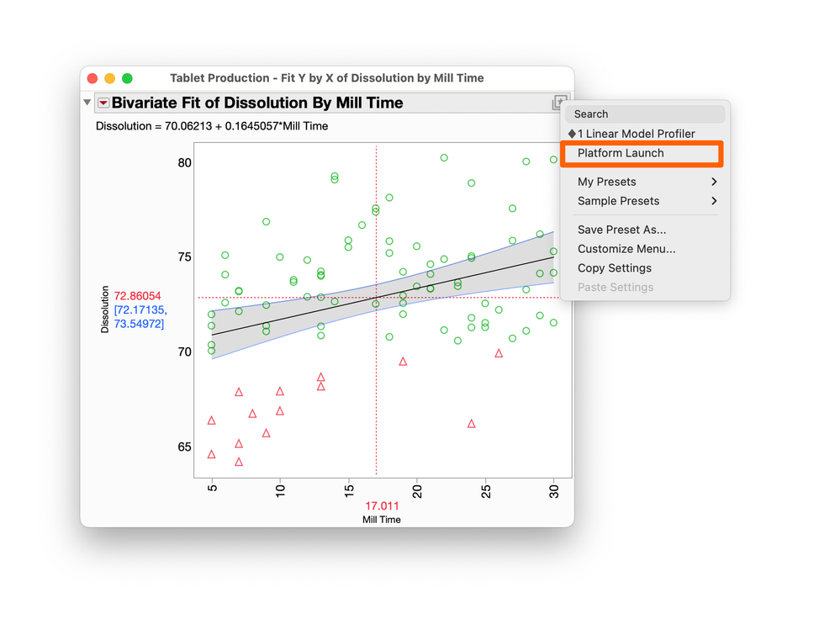Expand the Sample Presets submenu arrow

[x=714, y=201]
